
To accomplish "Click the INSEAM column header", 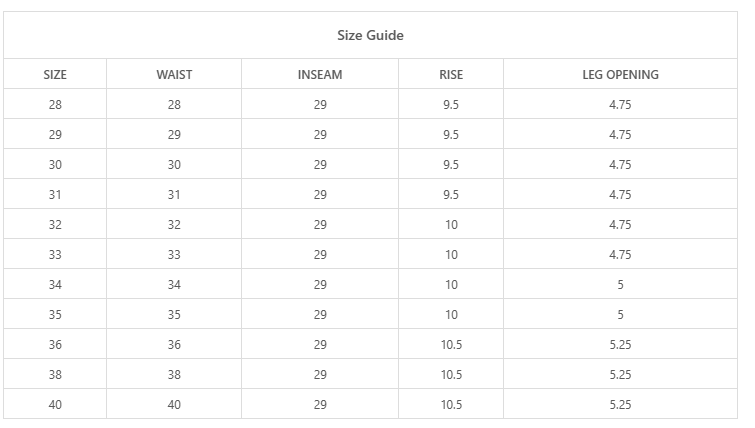I will click(320, 75).
